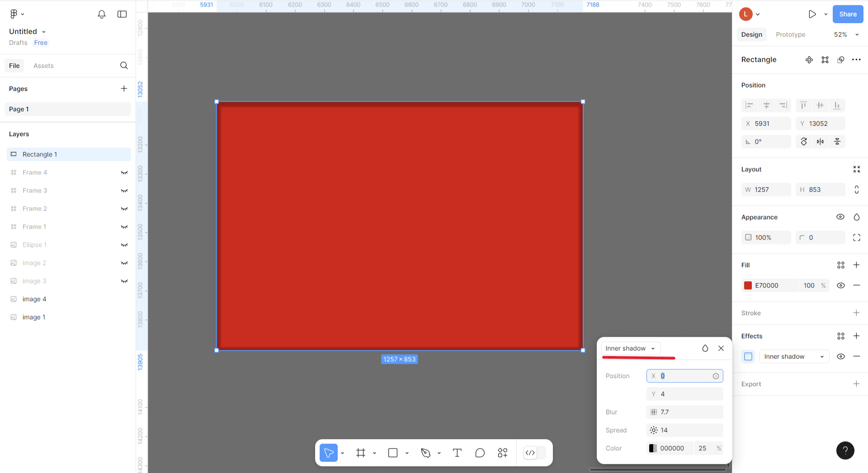Open the Actions tool
Image resolution: width=868 pixels, height=473 pixels.
[503, 453]
